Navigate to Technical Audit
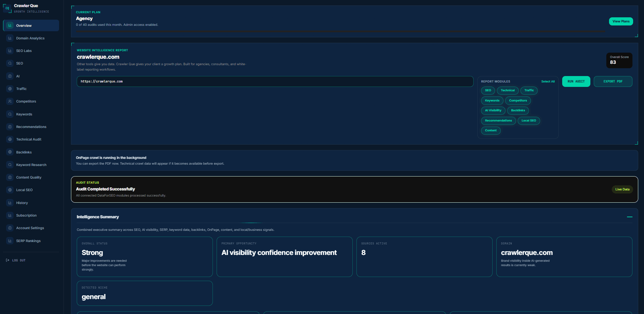Screen dimensions: 644x314 coord(31,139)
